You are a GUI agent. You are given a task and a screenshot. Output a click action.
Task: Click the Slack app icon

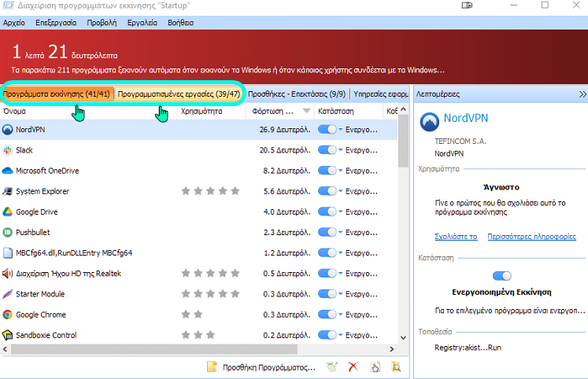tap(8, 150)
